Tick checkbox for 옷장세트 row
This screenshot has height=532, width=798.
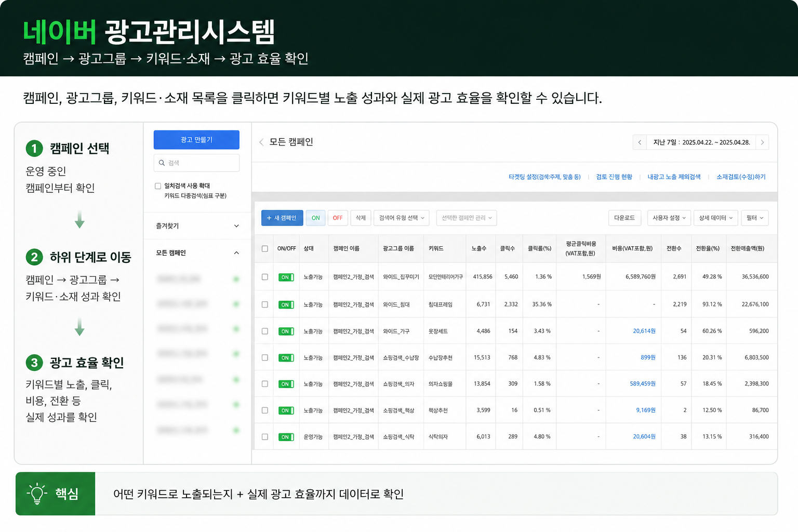pyautogui.click(x=265, y=331)
